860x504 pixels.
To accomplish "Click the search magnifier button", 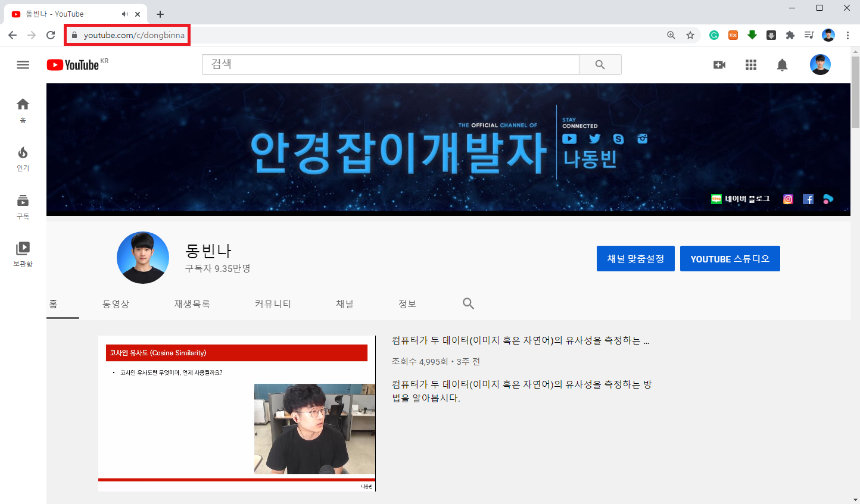I will [x=600, y=65].
